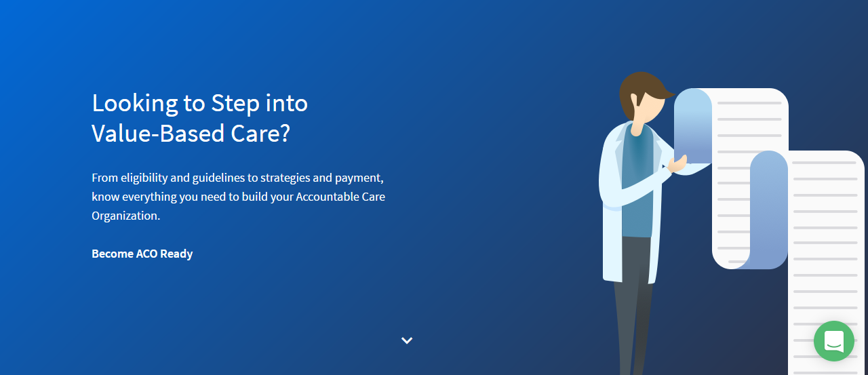868x375 pixels.
Task: Open the green chat widget
Action: point(833,340)
